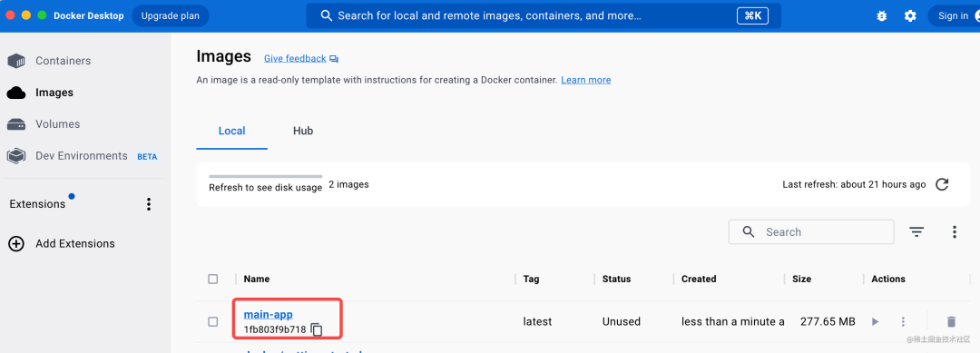Select Images in the sidebar
This screenshot has width=980, height=353.
pos(54,93)
